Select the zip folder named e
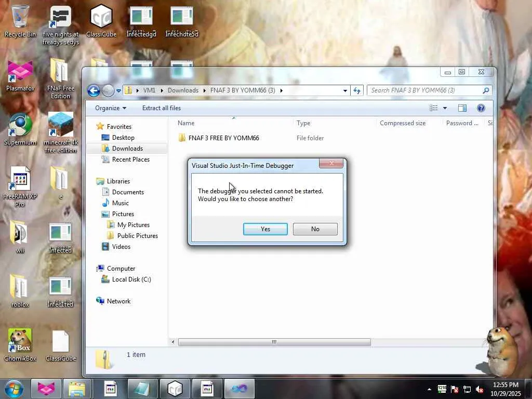 [61, 182]
